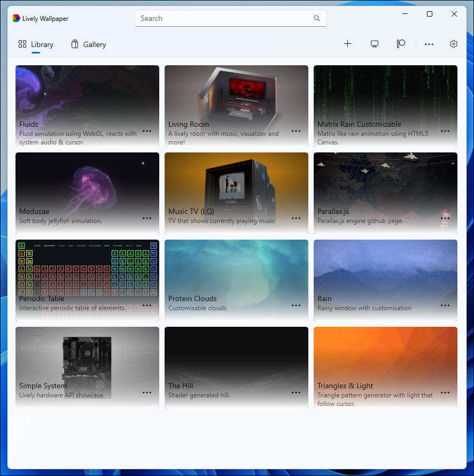Viewport: 474px width, 476px height.
Task: Click the Gallery icon
Action: coord(74,44)
